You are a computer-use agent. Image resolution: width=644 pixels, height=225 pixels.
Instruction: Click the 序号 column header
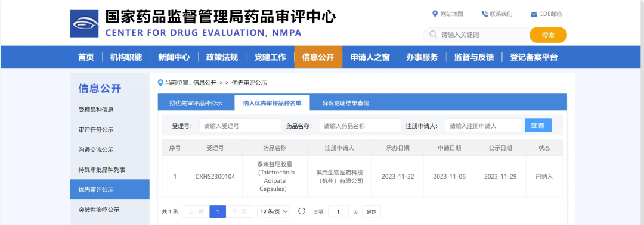(x=175, y=148)
